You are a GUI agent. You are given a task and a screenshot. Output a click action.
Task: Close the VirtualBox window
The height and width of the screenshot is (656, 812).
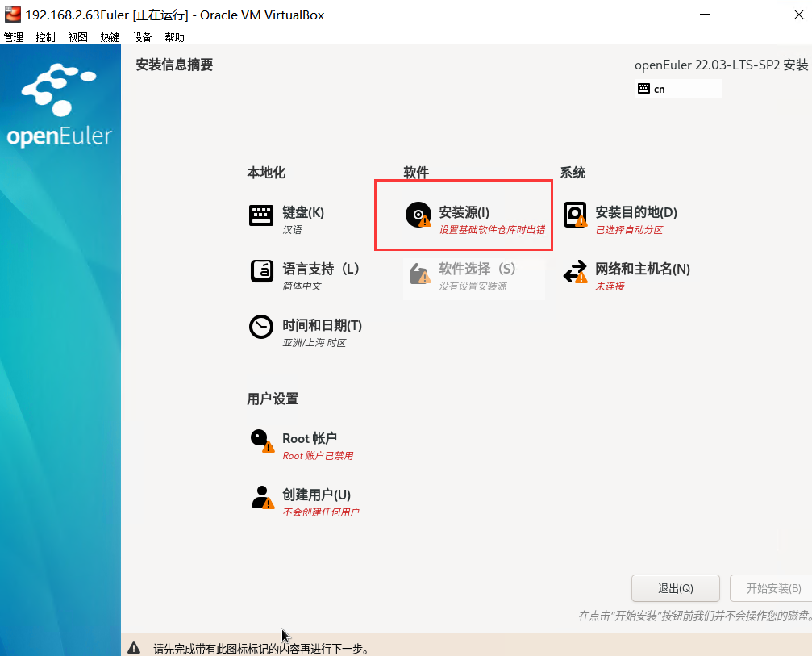tap(799, 15)
